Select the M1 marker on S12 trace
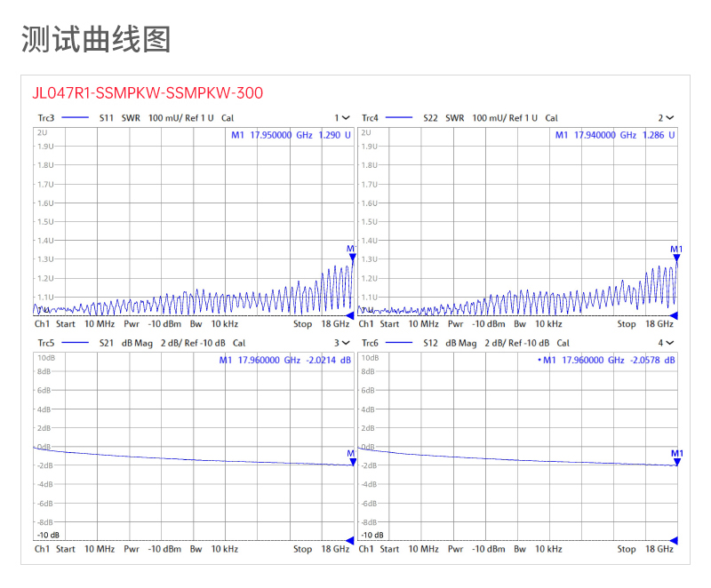Screen dimensions: 711x588 pyautogui.click(x=676, y=462)
